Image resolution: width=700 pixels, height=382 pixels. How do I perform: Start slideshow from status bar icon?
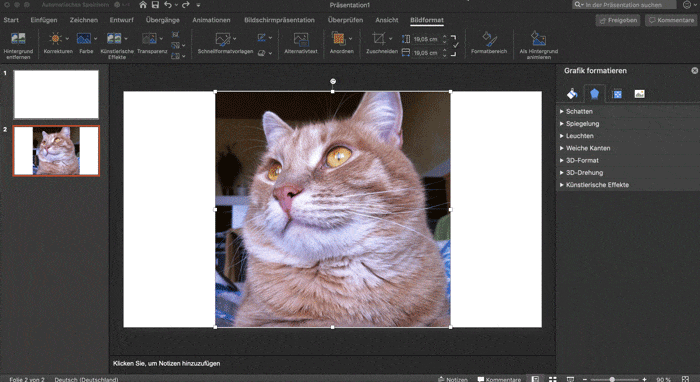click(x=570, y=379)
